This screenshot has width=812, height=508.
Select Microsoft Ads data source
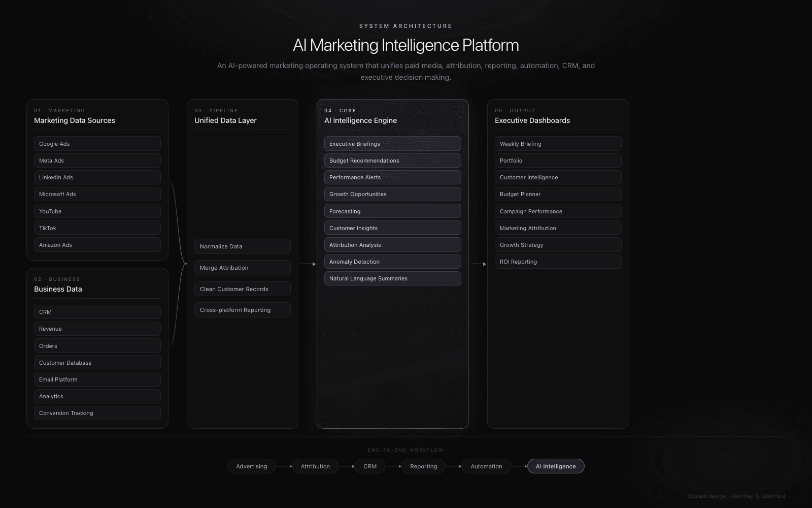coord(97,194)
